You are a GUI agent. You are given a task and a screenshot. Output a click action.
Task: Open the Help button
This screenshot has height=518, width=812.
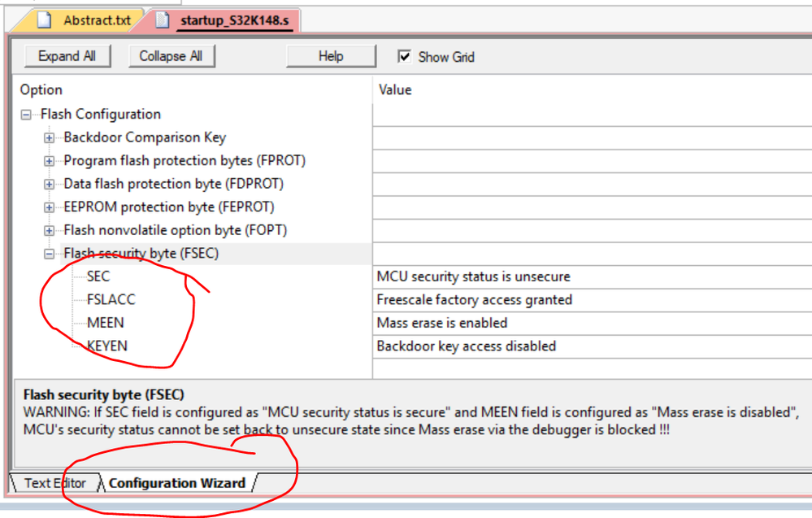tap(331, 56)
